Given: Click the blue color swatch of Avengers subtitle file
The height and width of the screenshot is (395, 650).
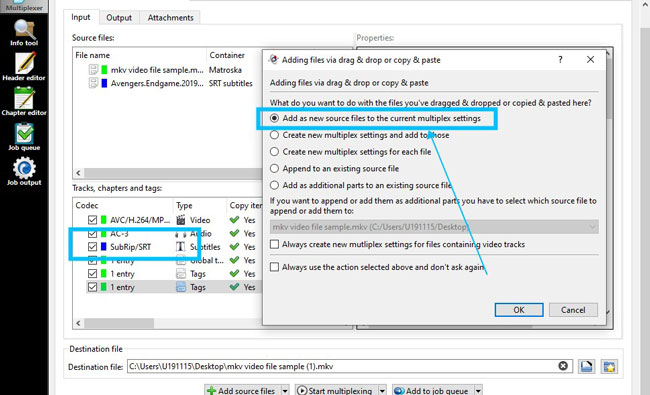Looking at the screenshot, I should [104, 83].
